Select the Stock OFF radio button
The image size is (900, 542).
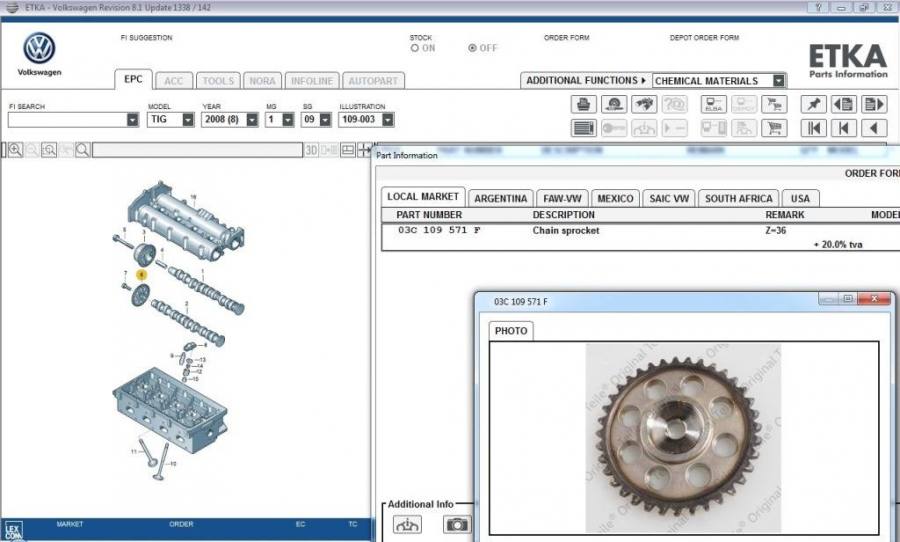click(473, 48)
